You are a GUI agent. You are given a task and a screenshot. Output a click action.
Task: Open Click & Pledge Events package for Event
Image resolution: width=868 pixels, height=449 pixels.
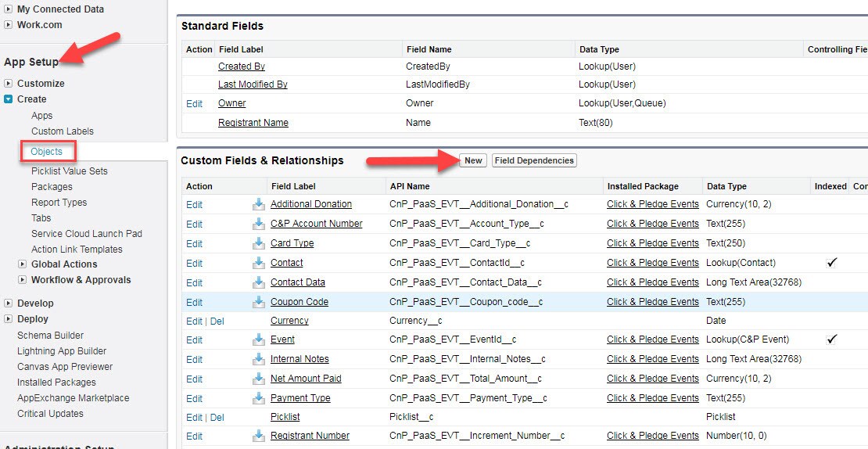point(653,339)
